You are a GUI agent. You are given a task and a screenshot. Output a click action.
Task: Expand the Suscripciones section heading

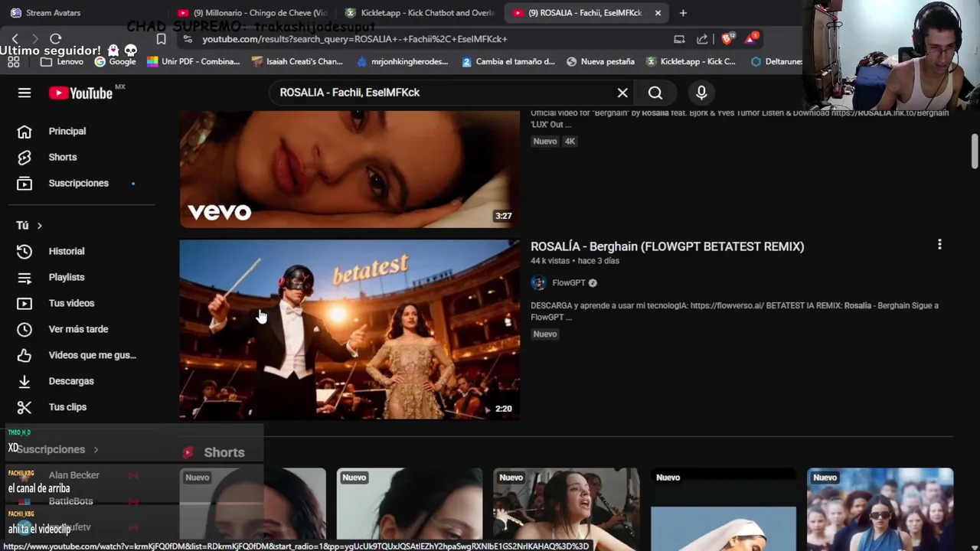point(57,449)
